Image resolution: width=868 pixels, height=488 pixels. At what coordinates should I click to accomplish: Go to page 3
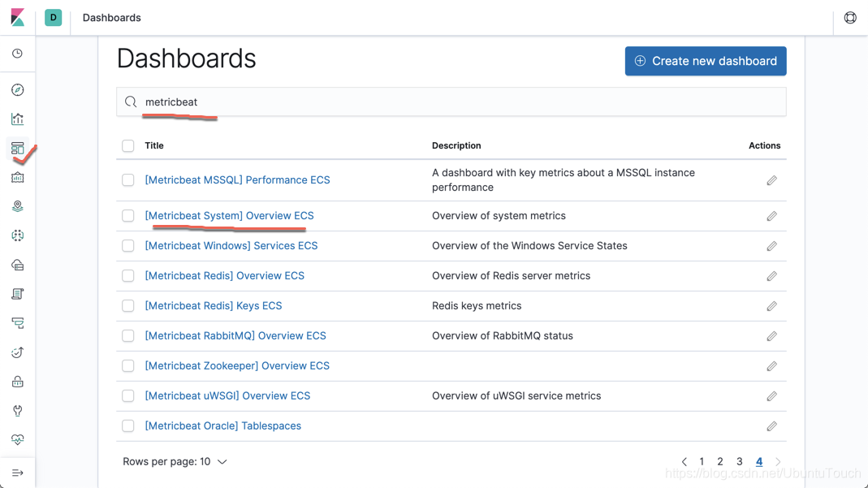coord(739,461)
